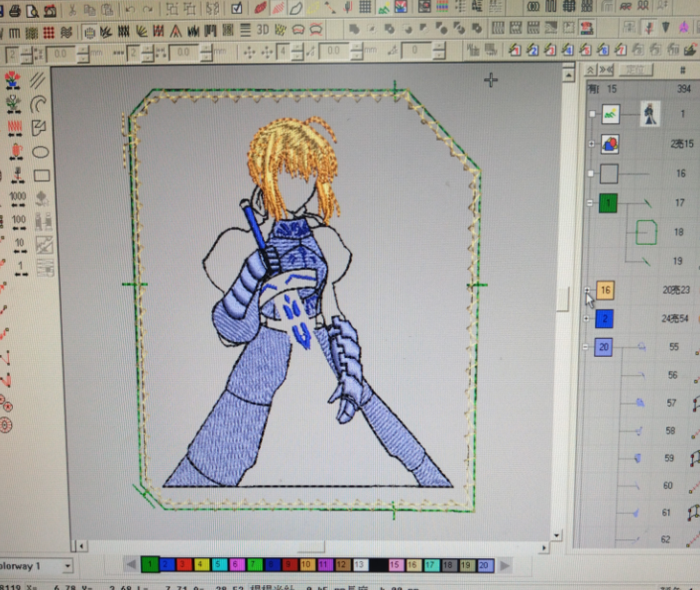Click the vertical scrollbar up arrow
The height and width of the screenshot is (590, 700).
pos(568,74)
